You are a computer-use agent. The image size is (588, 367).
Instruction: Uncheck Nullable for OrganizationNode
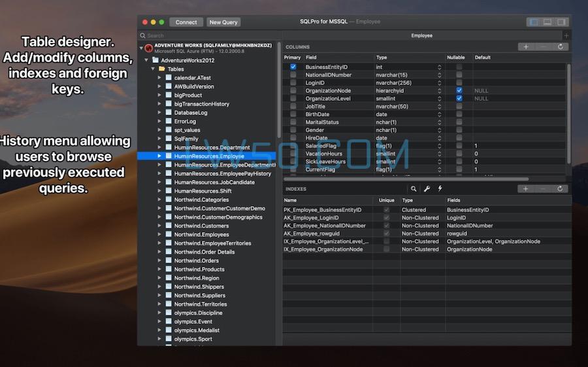[459, 90]
